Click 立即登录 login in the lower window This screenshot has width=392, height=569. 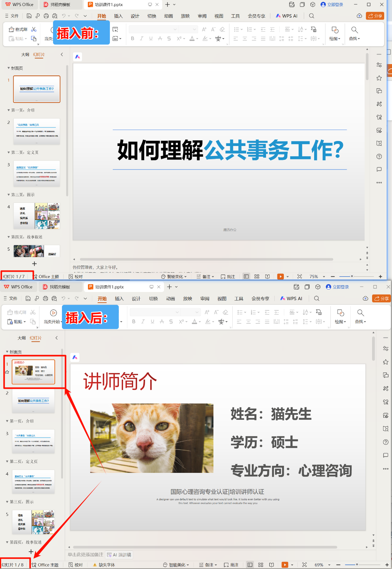pyautogui.click(x=337, y=287)
